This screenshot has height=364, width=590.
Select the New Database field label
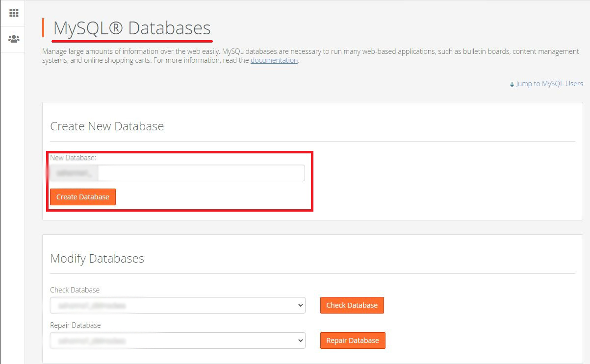[73, 158]
